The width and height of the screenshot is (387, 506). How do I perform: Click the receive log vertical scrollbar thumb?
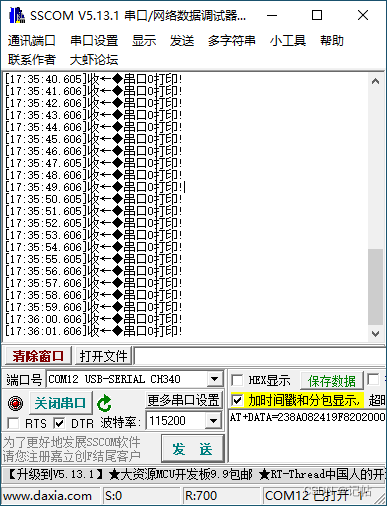coord(375,287)
